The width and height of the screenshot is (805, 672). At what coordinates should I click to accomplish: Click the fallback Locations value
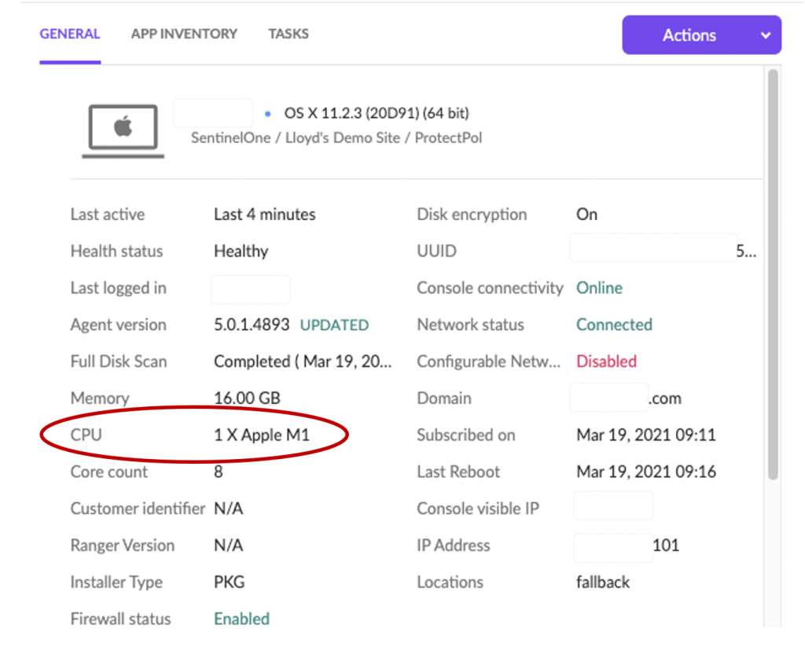tap(602, 582)
